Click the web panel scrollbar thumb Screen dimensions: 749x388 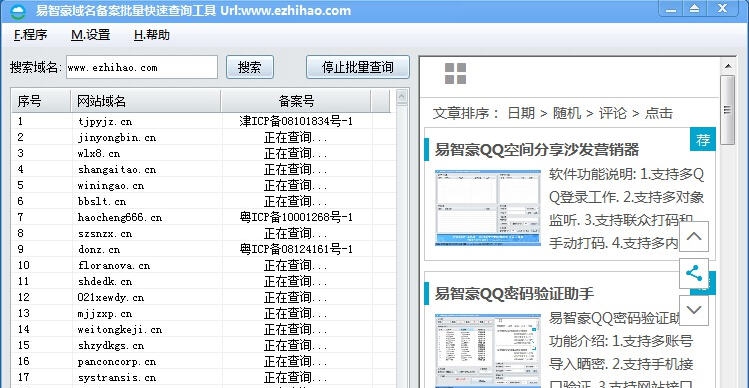coord(728,110)
